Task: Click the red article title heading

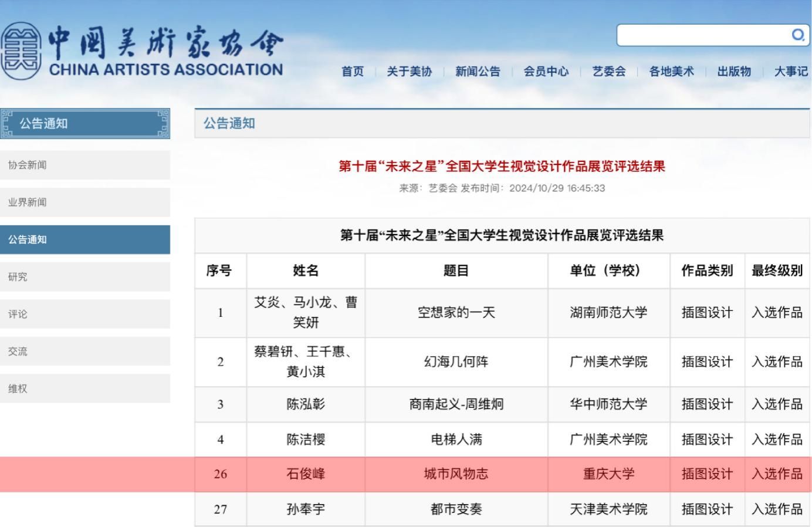Action: [502, 167]
